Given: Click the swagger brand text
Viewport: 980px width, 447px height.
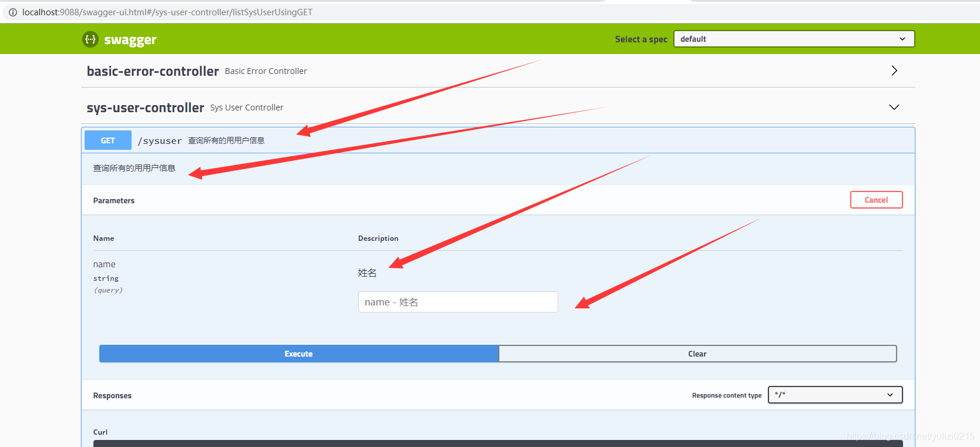Looking at the screenshot, I should coord(130,40).
